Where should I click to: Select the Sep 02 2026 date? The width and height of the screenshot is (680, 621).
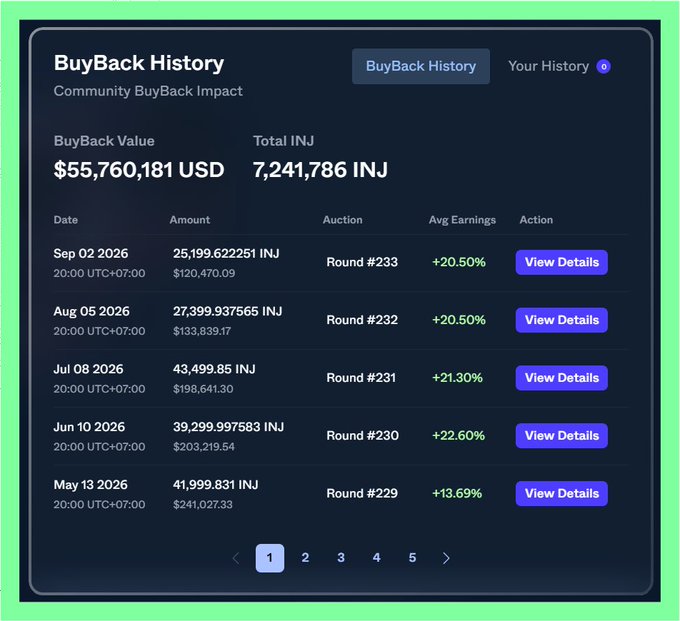pyautogui.click(x=91, y=254)
